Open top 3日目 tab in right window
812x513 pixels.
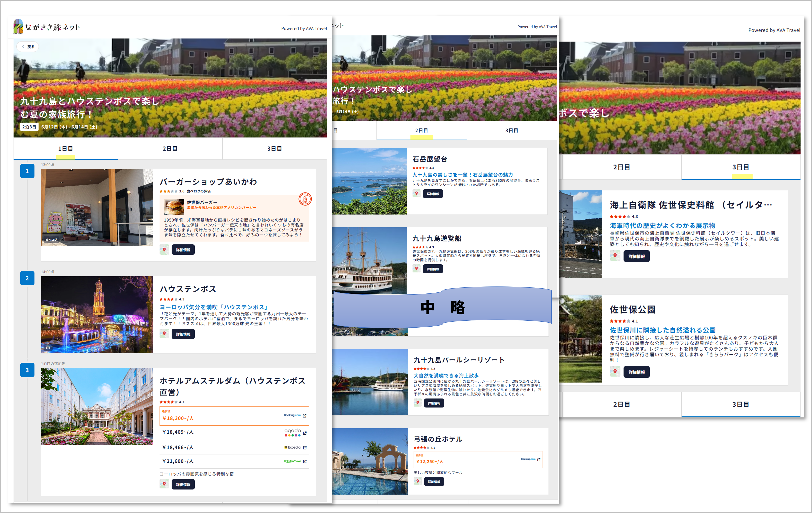coord(741,167)
